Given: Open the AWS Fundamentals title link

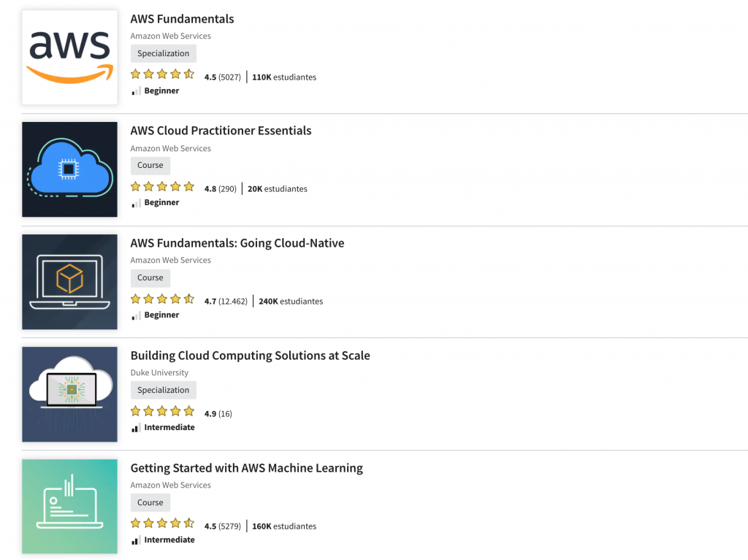Looking at the screenshot, I should tap(182, 19).
